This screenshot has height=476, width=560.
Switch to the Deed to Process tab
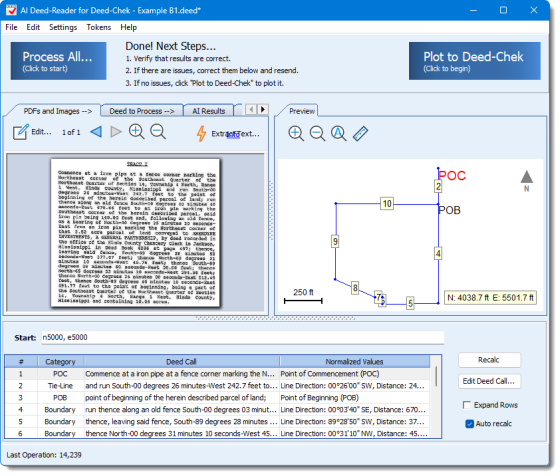tap(141, 111)
